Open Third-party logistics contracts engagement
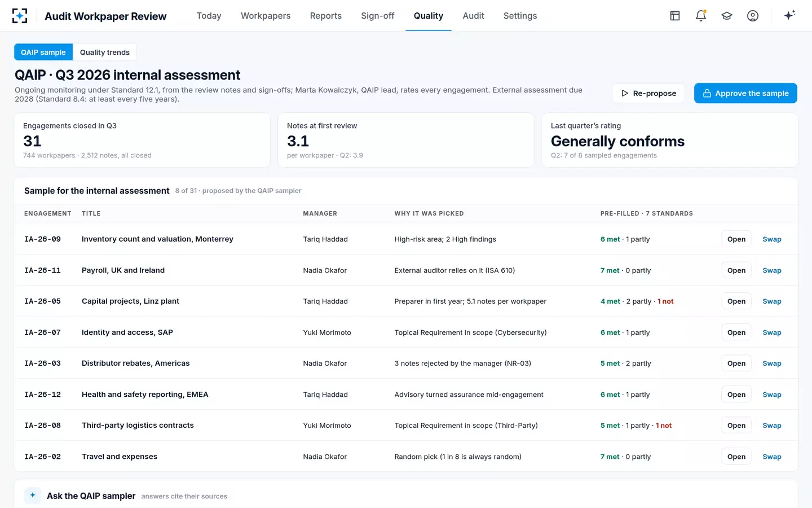This screenshot has height=508, width=812. pyautogui.click(x=736, y=426)
